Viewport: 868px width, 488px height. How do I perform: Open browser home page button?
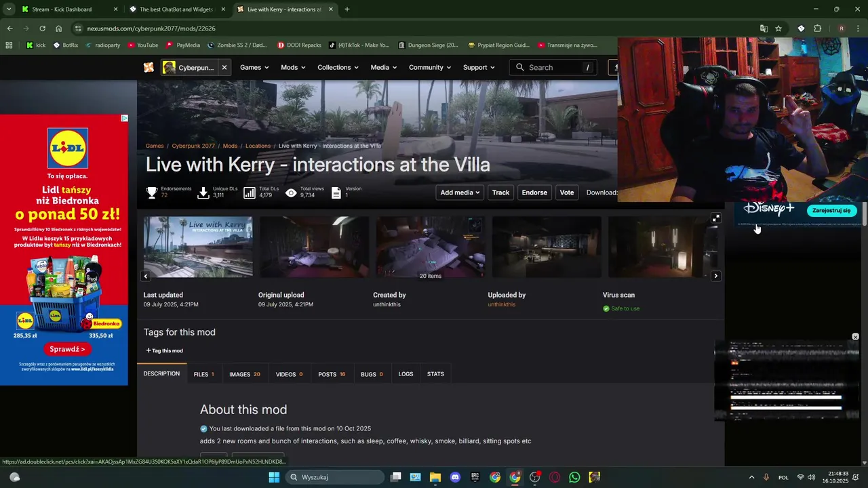(58, 28)
